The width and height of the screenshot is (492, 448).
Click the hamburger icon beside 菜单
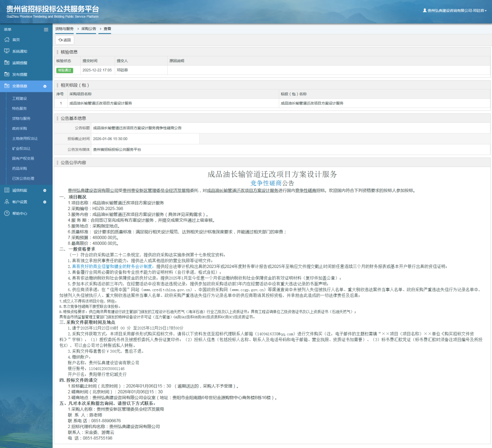tap(46, 29)
